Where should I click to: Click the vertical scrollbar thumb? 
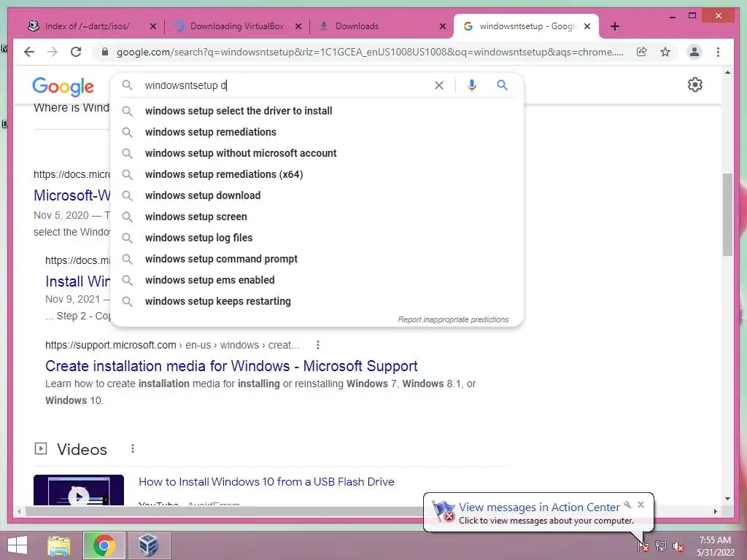click(727, 214)
